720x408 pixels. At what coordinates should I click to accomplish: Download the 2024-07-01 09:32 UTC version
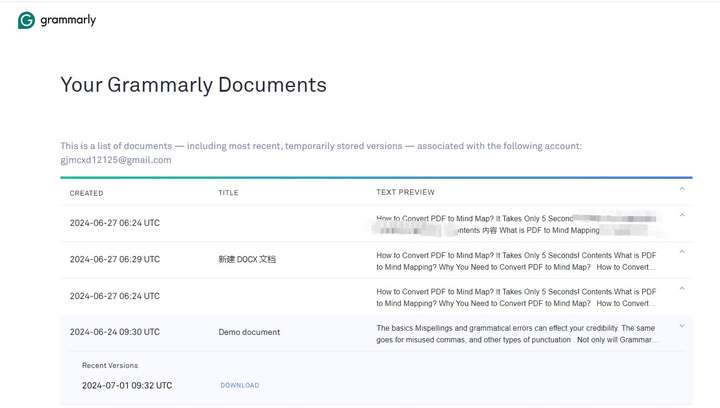pyautogui.click(x=240, y=386)
